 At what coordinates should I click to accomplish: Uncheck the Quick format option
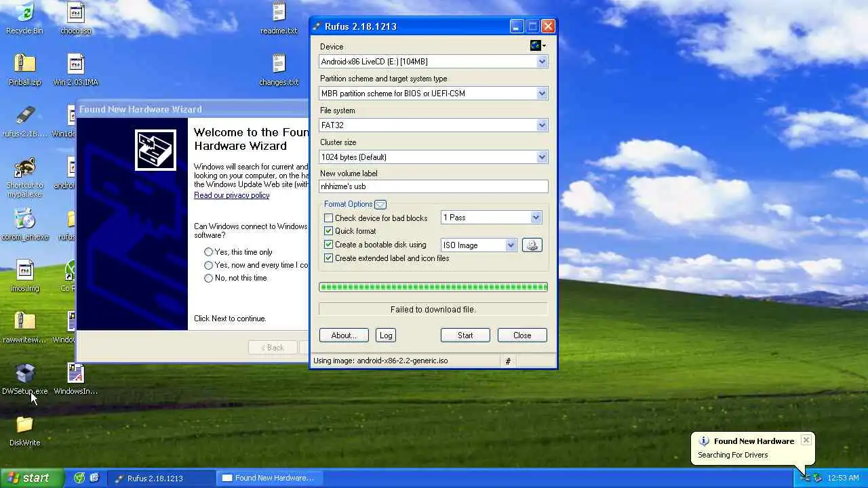click(x=328, y=231)
